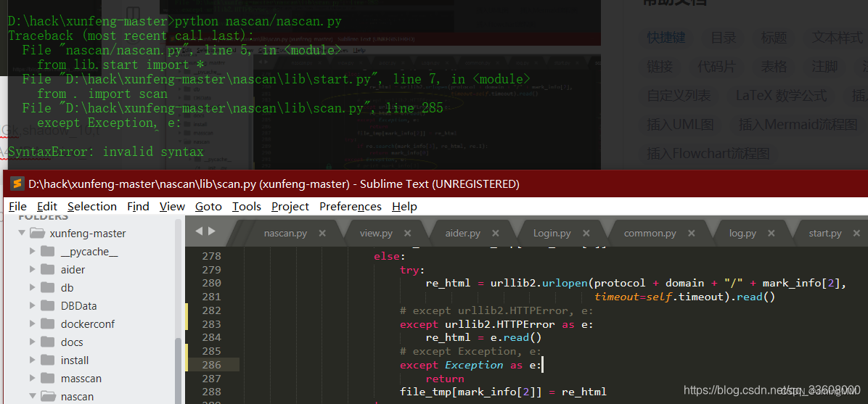
Task: Close the log.py tab
Action: point(771,233)
